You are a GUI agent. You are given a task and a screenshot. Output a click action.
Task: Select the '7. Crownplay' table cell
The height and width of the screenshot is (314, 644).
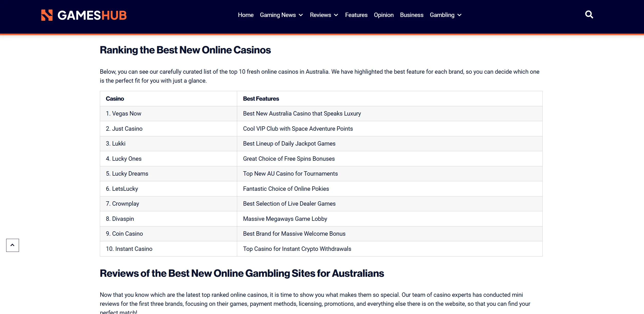pyautogui.click(x=168, y=204)
